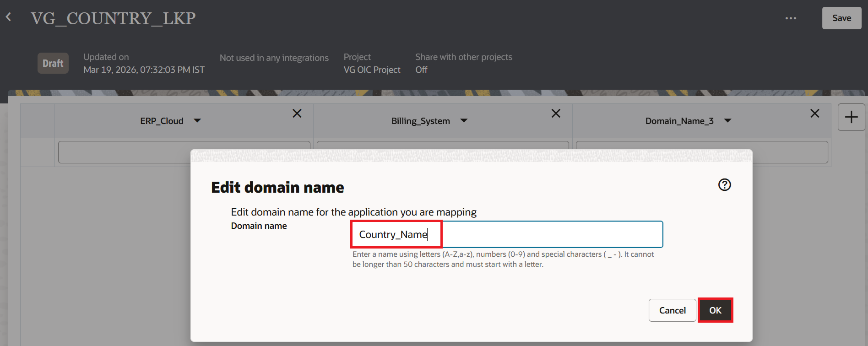This screenshot has width=868, height=346.
Task: Expand the Domain_Name_3 dropdown arrow
Action: tap(727, 121)
